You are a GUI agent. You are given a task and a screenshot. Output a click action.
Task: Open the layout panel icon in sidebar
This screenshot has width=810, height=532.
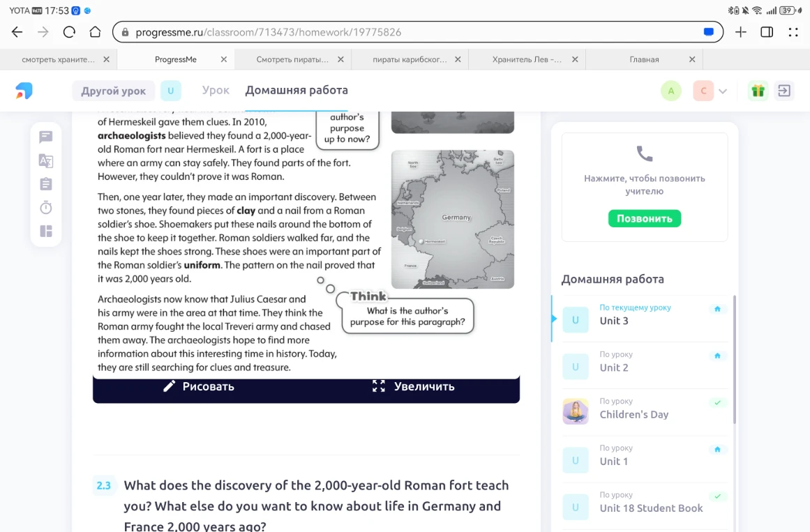coord(45,231)
